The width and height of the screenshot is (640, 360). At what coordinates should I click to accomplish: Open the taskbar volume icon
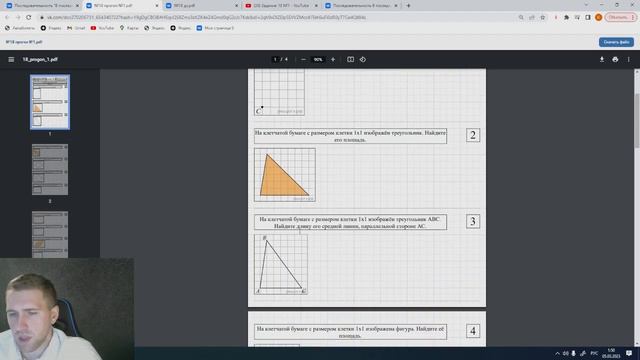pyautogui.click(x=566, y=353)
